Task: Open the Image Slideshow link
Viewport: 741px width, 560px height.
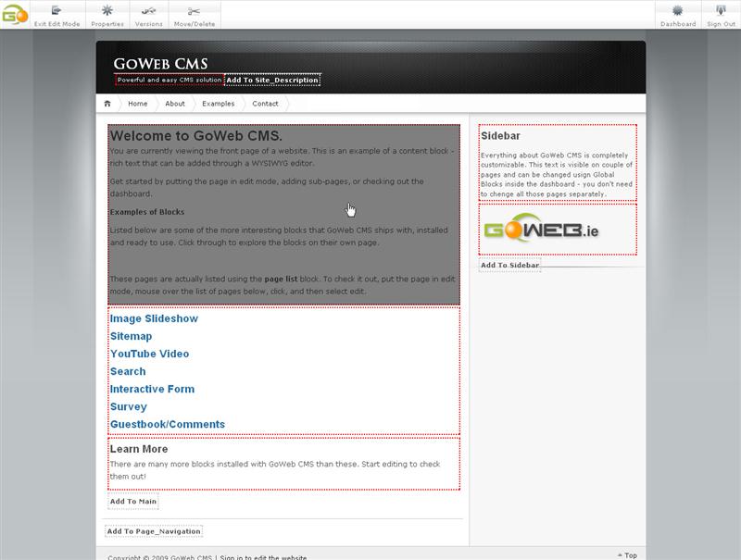Action: point(154,318)
